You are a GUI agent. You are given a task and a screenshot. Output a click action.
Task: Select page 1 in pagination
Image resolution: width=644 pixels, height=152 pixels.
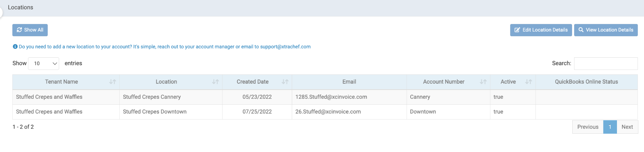pyautogui.click(x=610, y=127)
